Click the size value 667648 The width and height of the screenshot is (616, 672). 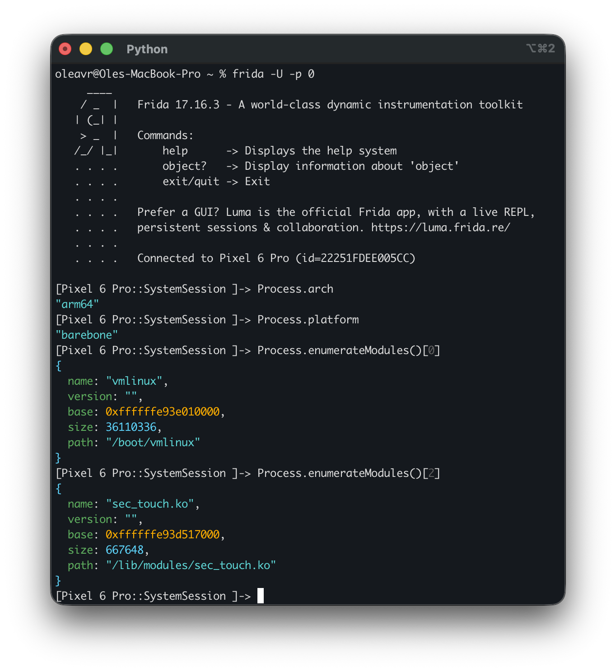(125, 550)
